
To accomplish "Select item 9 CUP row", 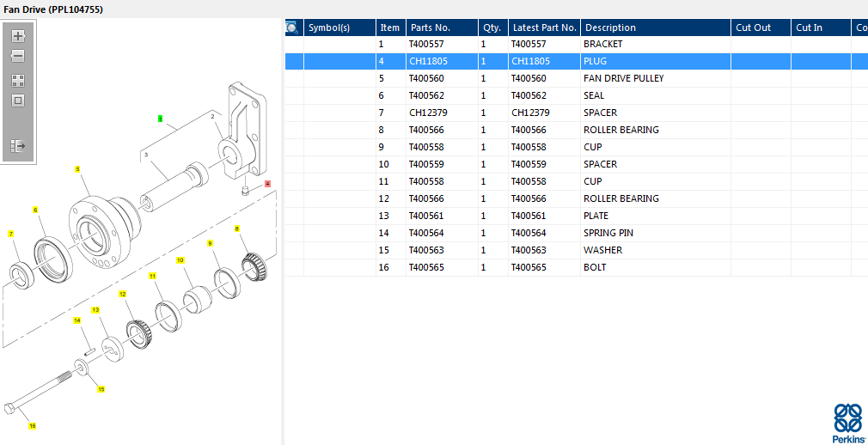I will 577,147.
